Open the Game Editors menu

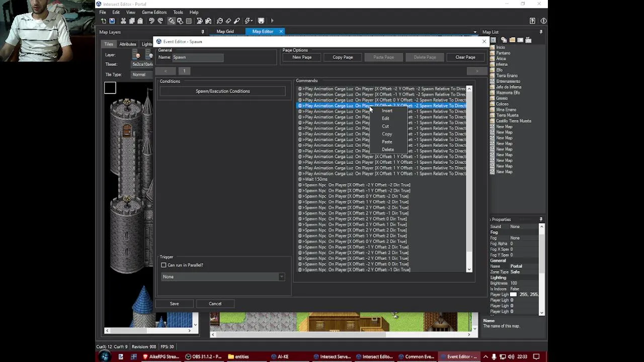point(154,12)
